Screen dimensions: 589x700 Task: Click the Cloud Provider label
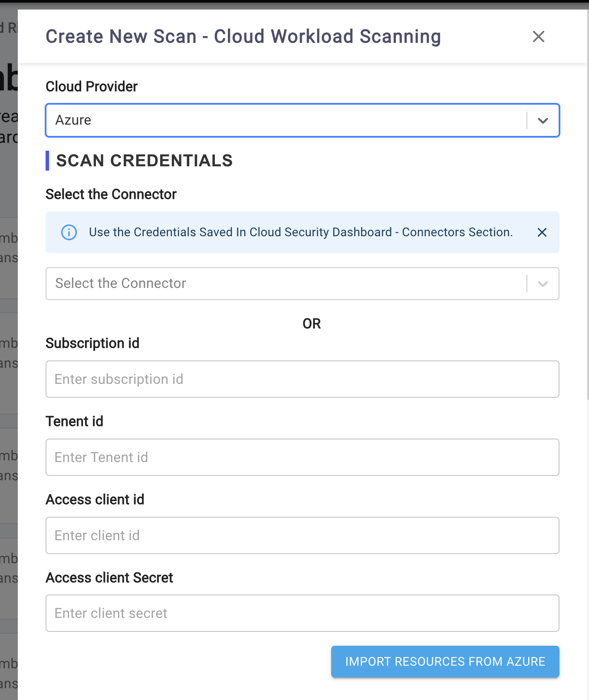tap(92, 86)
